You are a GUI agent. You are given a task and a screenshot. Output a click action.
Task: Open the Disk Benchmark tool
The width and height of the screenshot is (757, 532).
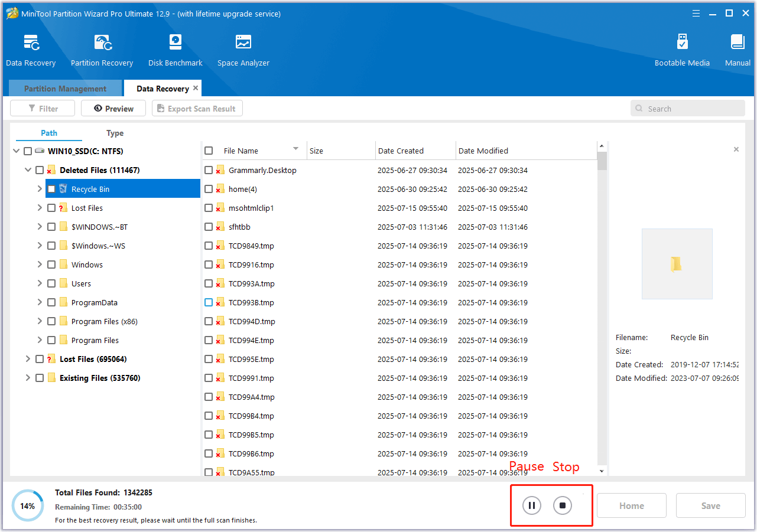[x=176, y=43]
